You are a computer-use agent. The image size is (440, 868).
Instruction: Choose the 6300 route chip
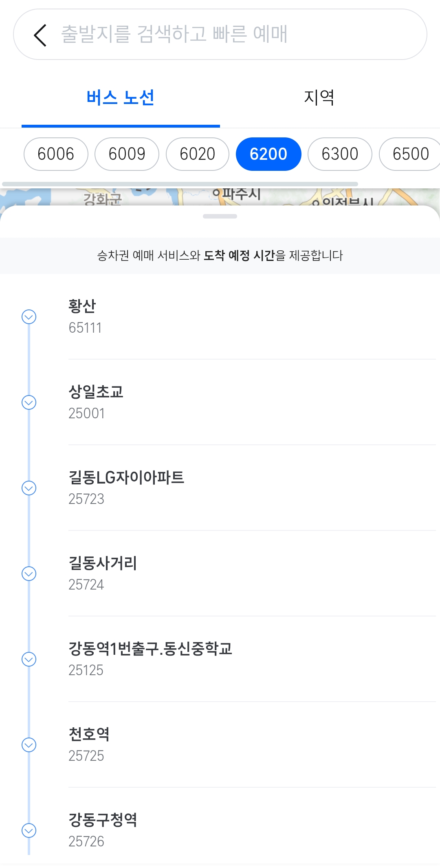340,154
